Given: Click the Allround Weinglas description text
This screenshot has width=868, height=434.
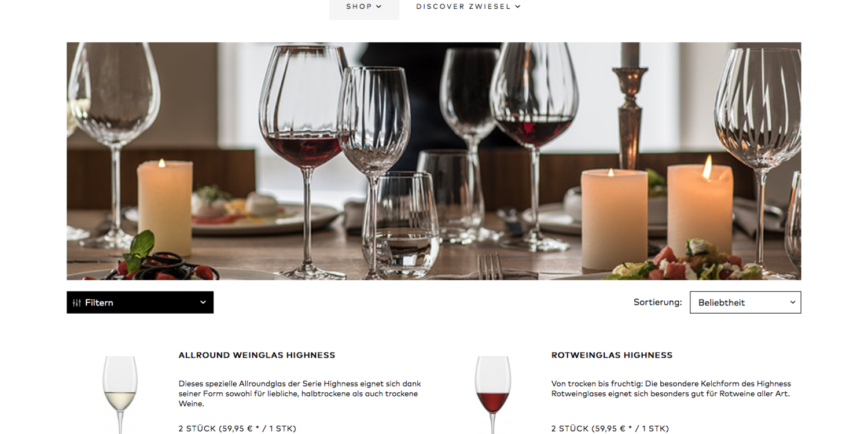Looking at the screenshot, I should click(x=300, y=393).
